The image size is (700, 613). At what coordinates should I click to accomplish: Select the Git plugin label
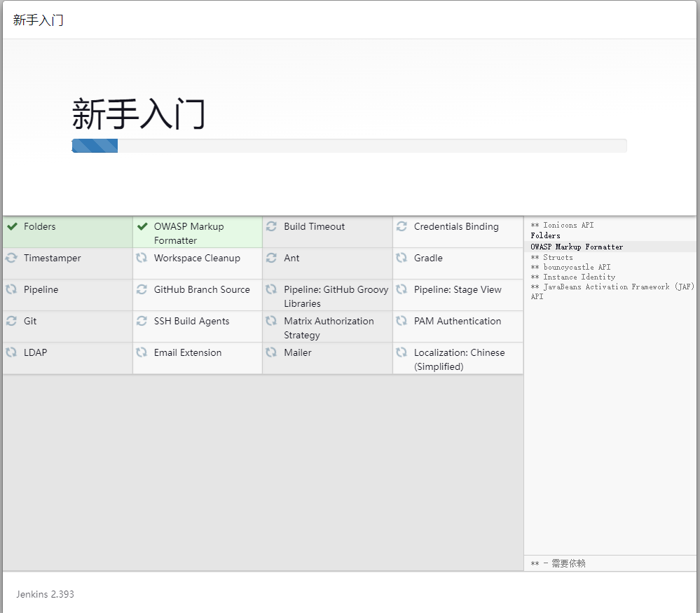30,321
